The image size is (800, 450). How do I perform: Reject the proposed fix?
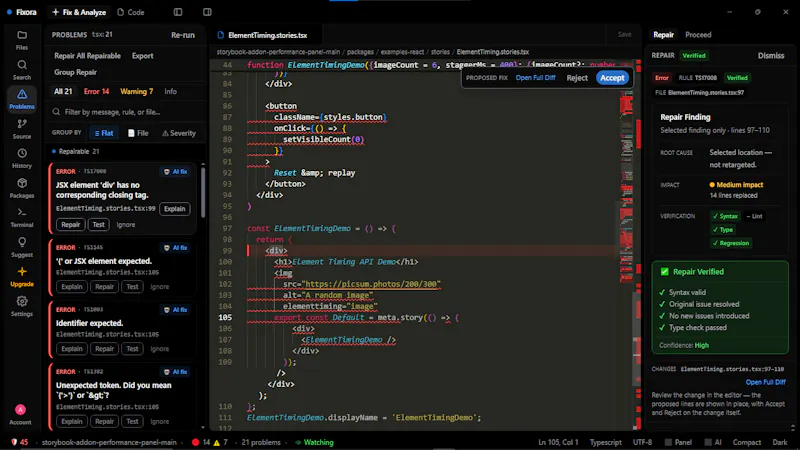tap(577, 78)
